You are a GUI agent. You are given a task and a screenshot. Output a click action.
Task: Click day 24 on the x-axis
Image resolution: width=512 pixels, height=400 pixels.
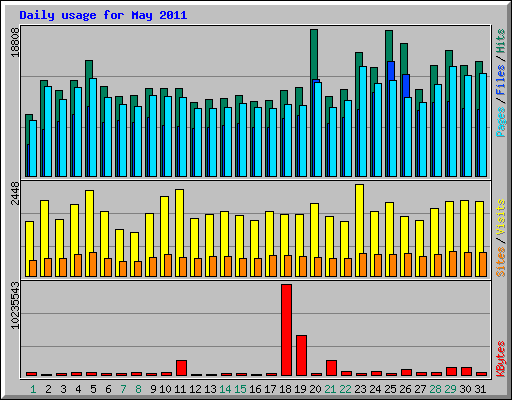[x=375, y=389]
